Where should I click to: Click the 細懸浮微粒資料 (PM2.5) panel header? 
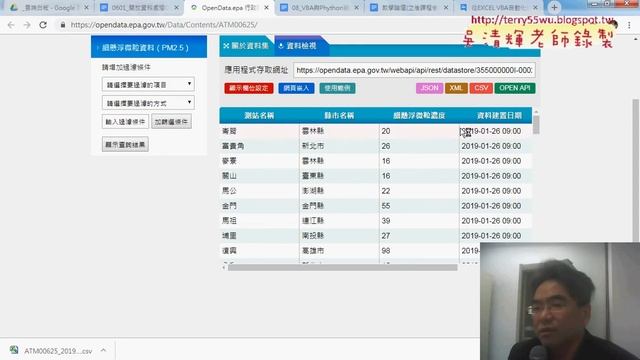tap(149, 47)
